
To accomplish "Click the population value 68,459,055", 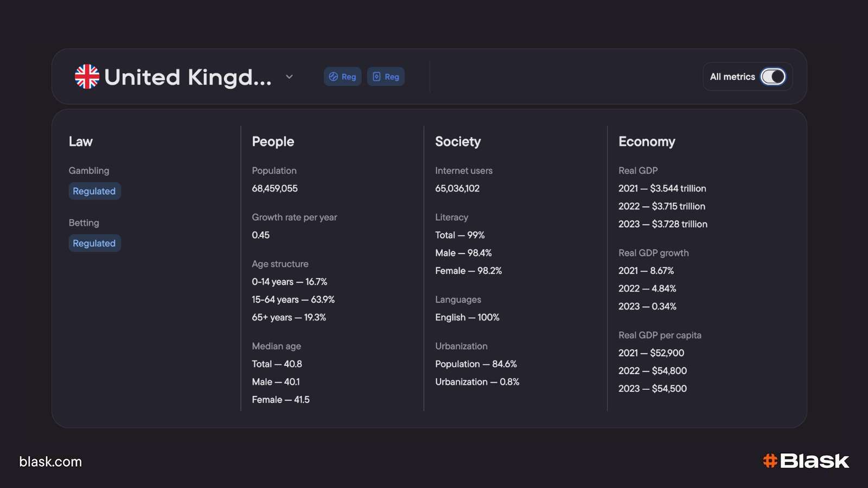I will [275, 188].
